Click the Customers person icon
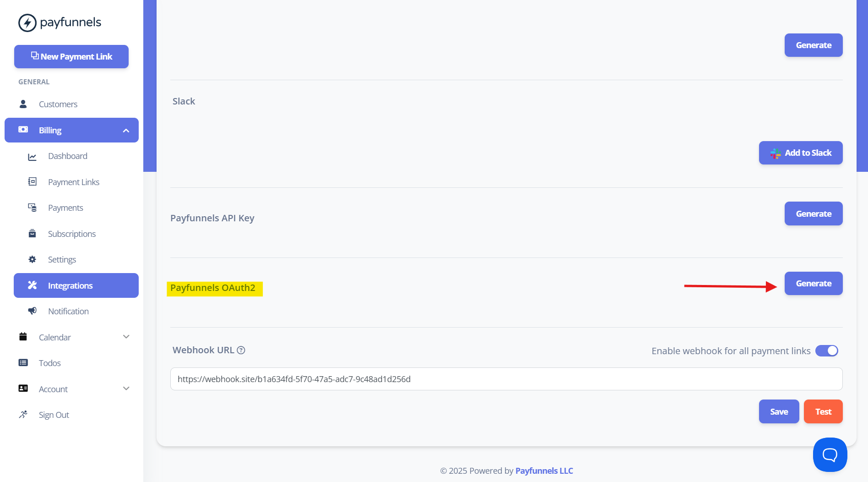The image size is (868, 482). [x=23, y=104]
